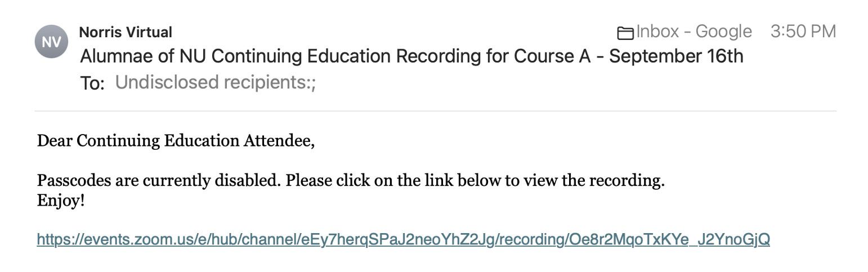Select the "Undisclosed recipients:;" address field
Image resolution: width=868 pixels, height=272 pixels.
click(x=216, y=82)
